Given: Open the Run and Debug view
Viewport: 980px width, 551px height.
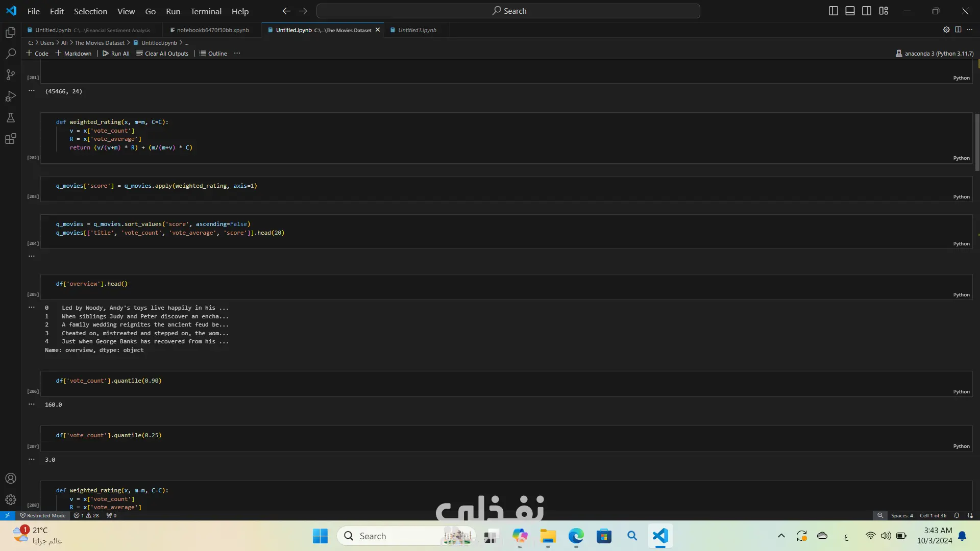Looking at the screenshot, I should [11, 96].
